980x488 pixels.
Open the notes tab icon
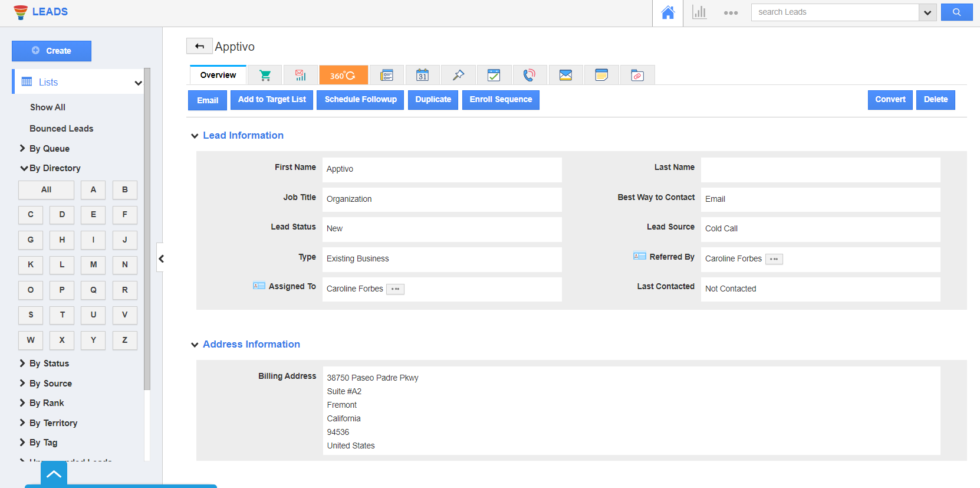[x=601, y=76]
